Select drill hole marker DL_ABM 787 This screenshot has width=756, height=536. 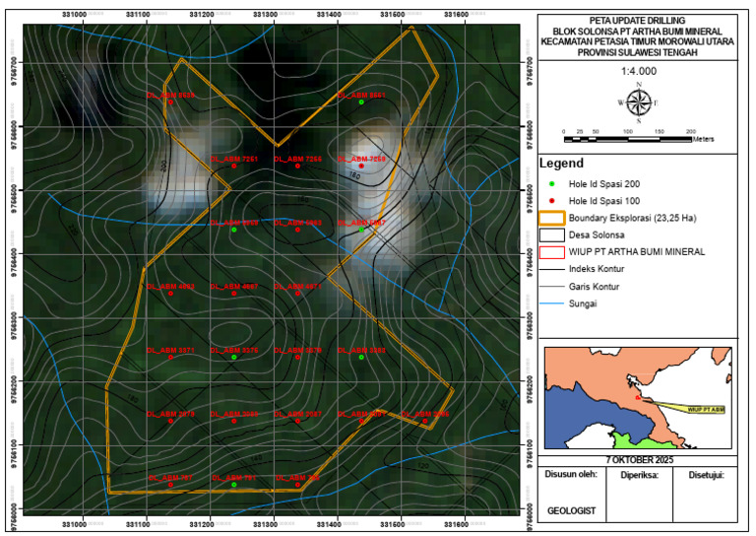[x=170, y=485]
